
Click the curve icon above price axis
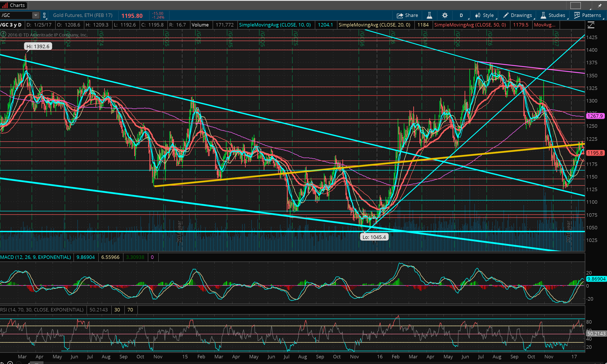point(591,25)
